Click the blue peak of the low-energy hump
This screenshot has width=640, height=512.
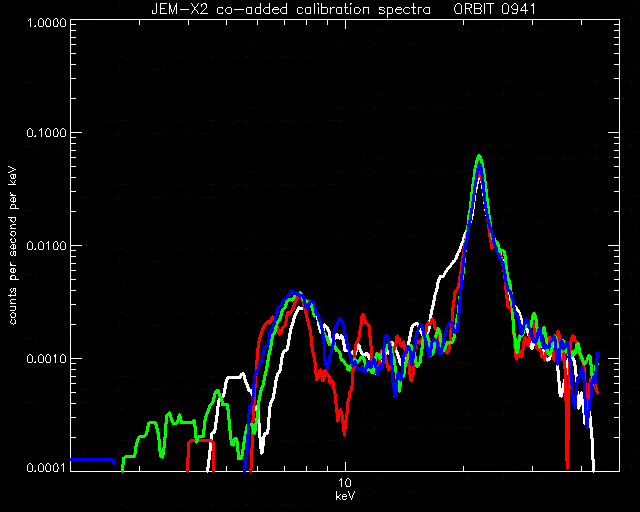(291, 292)
